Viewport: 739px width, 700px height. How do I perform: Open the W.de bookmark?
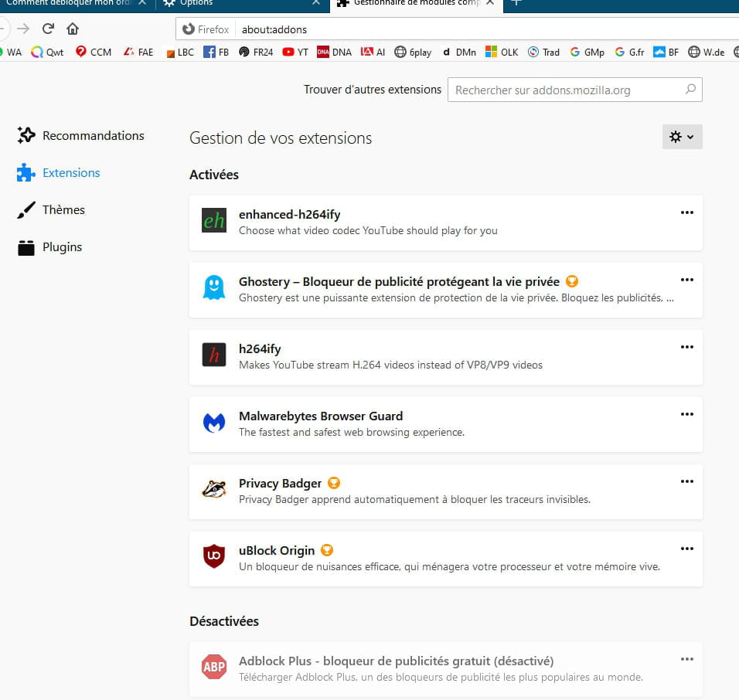click(x=707, y=52)
